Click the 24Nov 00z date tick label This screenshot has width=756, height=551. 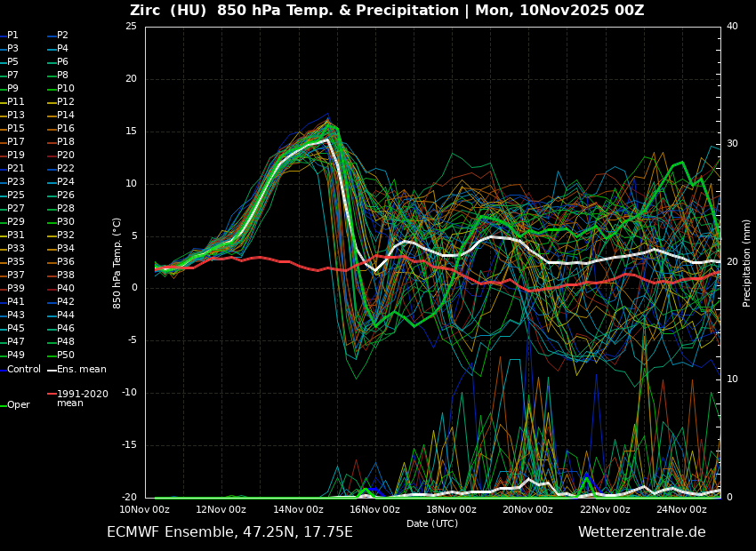[681, 509]
